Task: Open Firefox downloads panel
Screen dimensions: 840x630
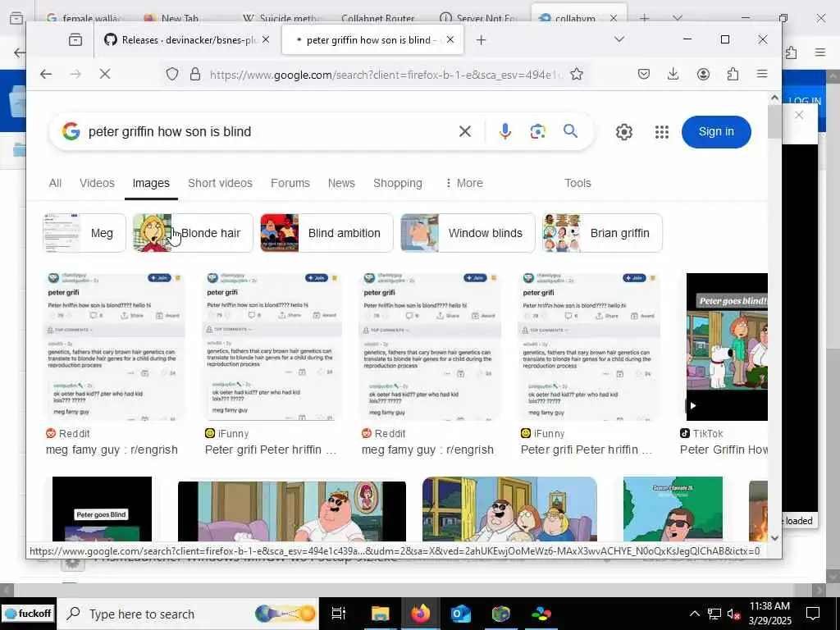Action: click(673, 74)
